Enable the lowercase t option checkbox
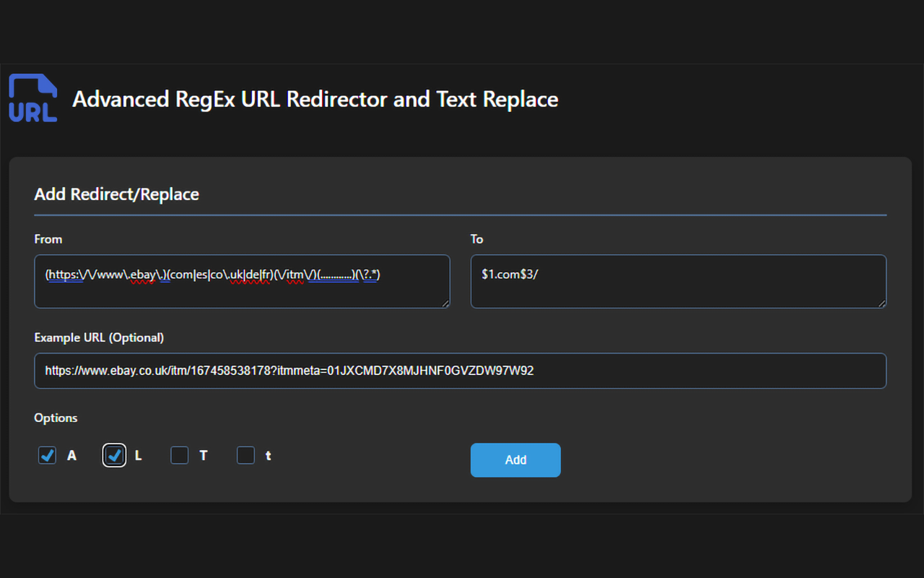 (246, 455)
